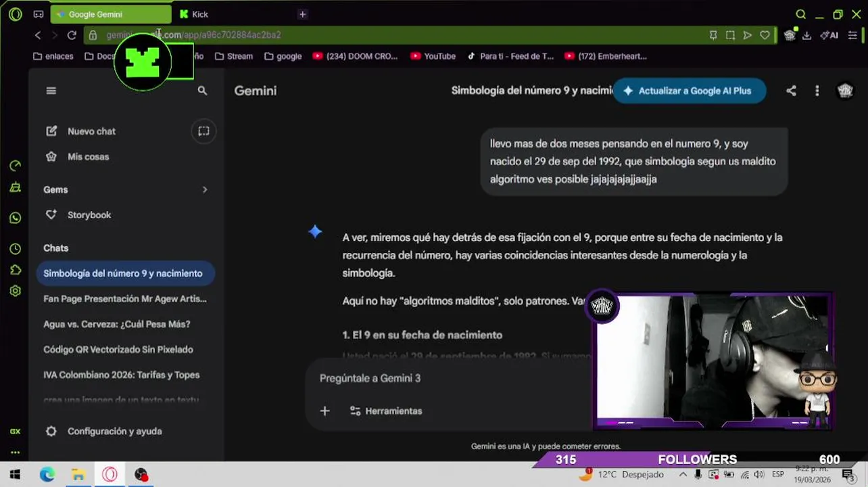Open chat Agua vs. Cerveza: ¿Cuál Pesa Más?

coord(117,324)
